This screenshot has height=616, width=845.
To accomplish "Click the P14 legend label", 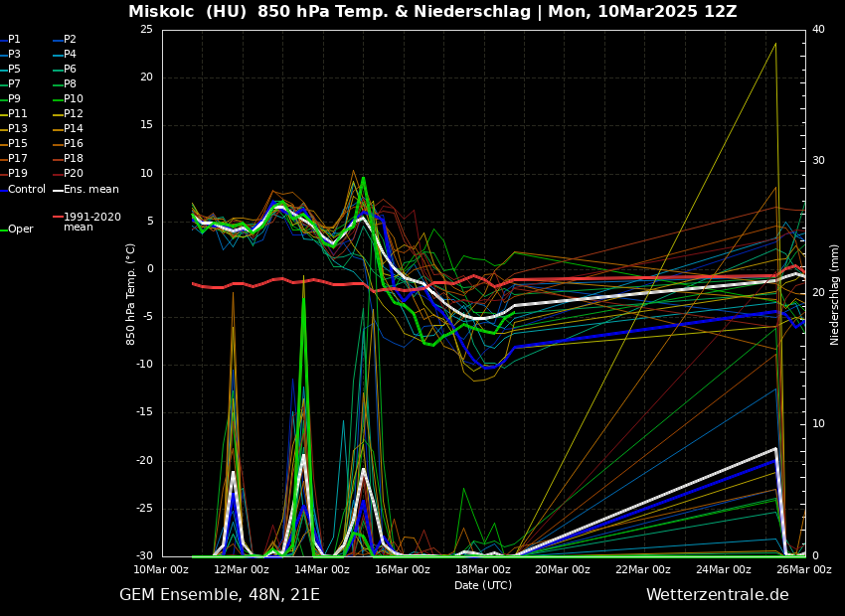I will (74, 129).
